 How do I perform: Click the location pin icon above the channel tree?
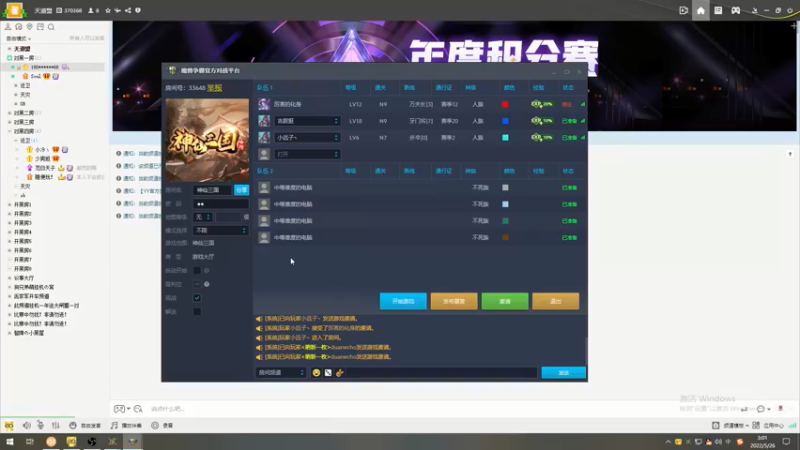coord(30,27)
